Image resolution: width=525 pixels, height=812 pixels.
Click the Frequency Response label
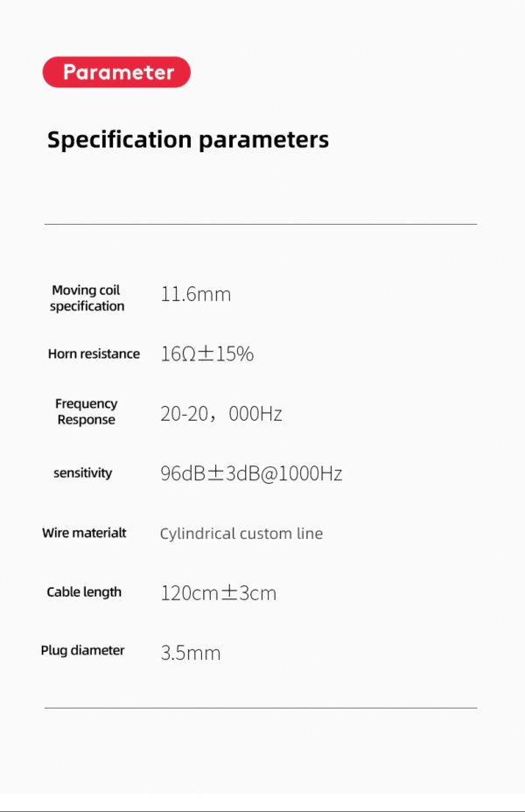click(86, 411)
